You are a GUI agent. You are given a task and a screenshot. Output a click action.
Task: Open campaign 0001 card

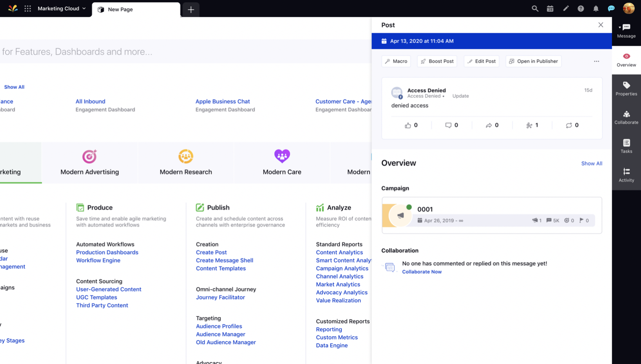(x=492, y=215)
